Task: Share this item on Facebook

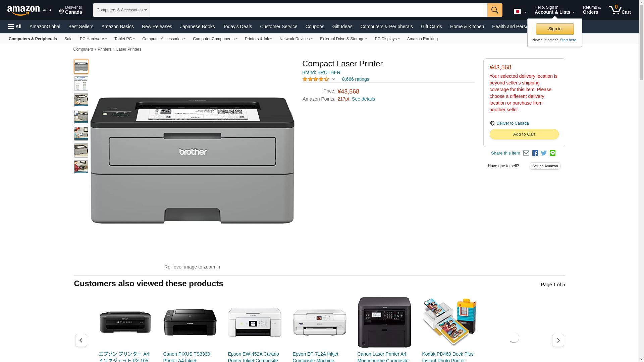Action: 535,153
